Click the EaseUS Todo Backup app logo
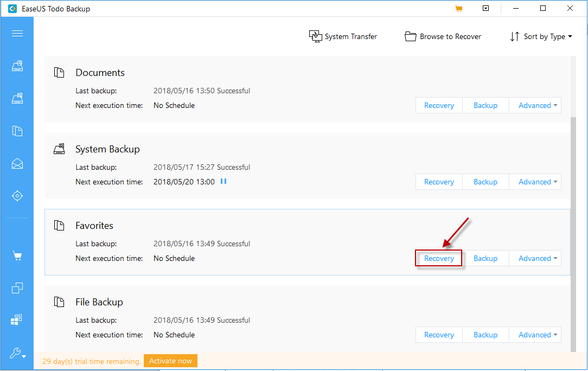This screenshot has width=588, height=371. (12, 8)
